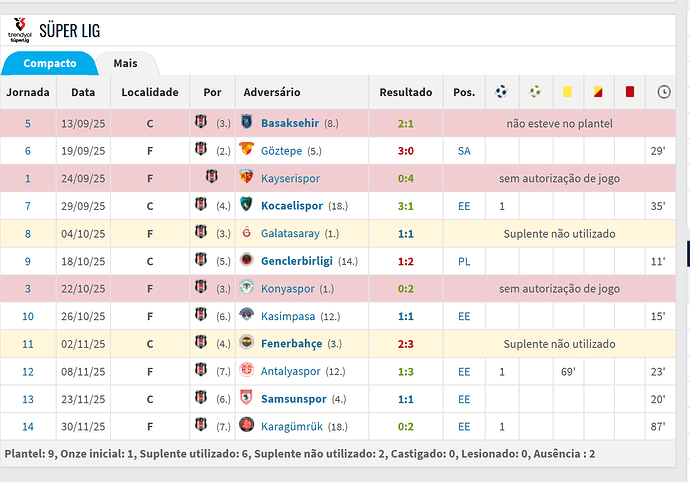Open Antalyaspor club crest
This screenshot has height=482, width=690.
247,370
